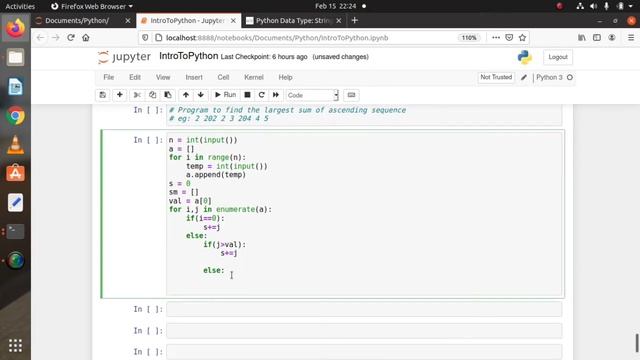Click the pencil edit icon near Python 3
This screenshot has height=360, width=640.
coord(524,77)
